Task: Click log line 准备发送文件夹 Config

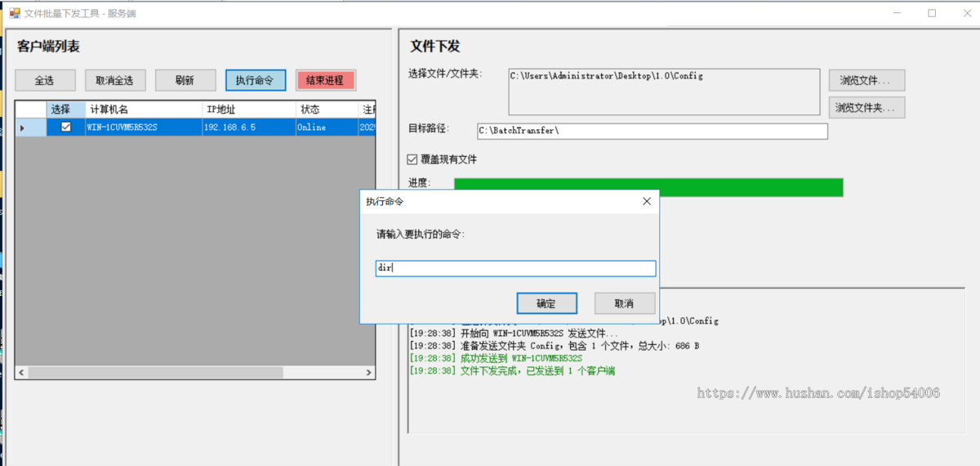Action: click(x=554, y=346)
